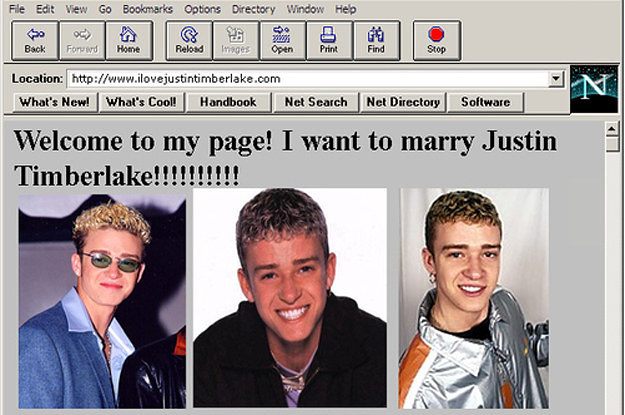Click the Images toolbar icon
The image size is (625, 415).
pyautogui.click(x=236, y=35)
